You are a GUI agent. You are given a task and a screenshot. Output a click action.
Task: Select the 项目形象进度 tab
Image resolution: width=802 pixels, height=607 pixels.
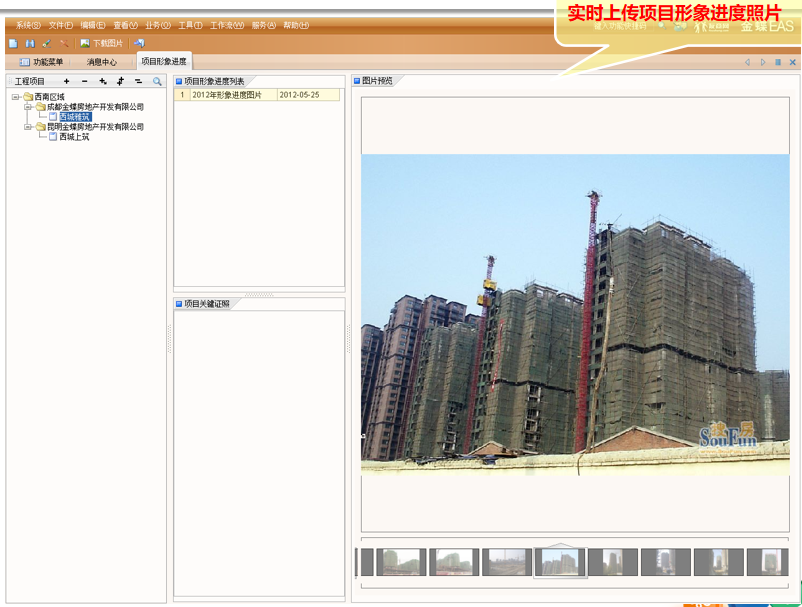(x=164, y=61)
